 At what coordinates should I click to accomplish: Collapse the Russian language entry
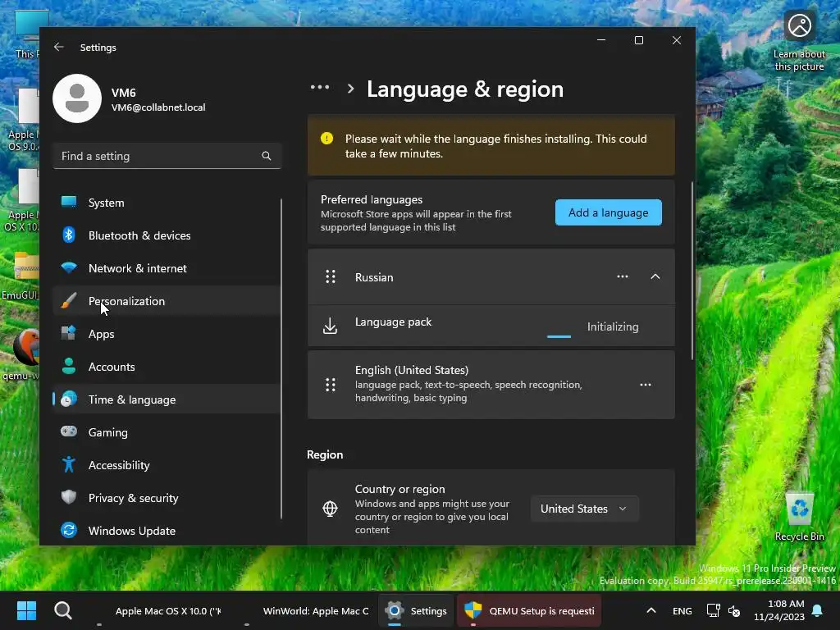(x=655, y=276)
